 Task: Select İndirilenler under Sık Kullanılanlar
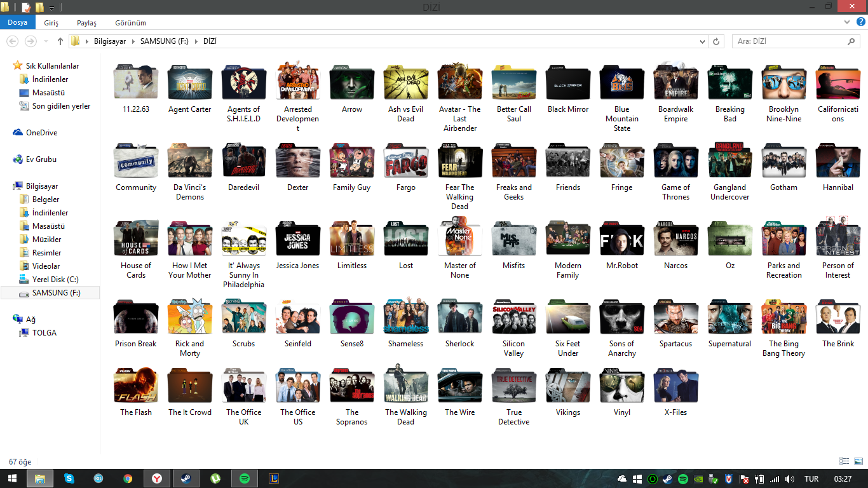(50, 79)
